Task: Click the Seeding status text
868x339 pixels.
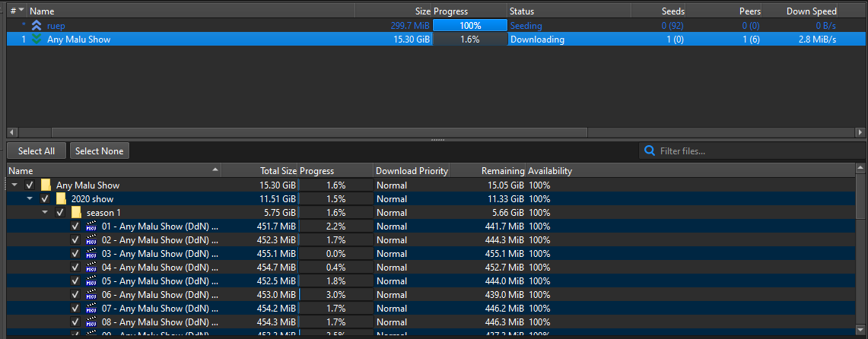Action: point(526,25)
